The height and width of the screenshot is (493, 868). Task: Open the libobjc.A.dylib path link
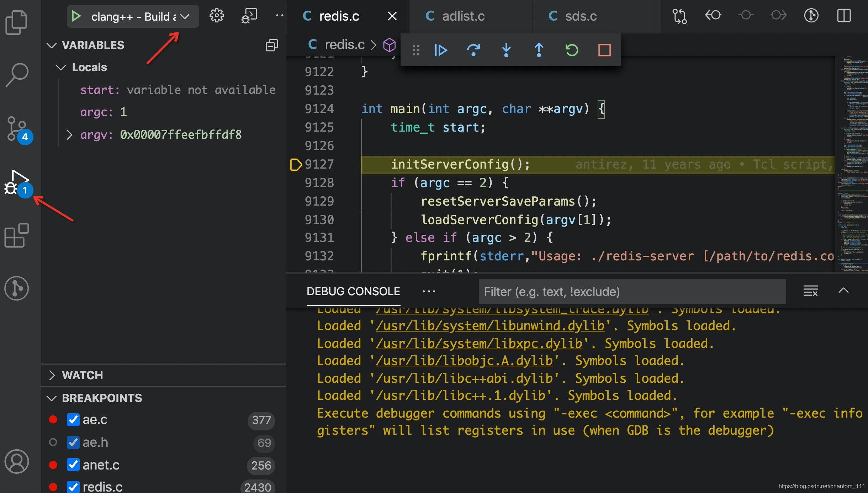click(x=464, y=361)
